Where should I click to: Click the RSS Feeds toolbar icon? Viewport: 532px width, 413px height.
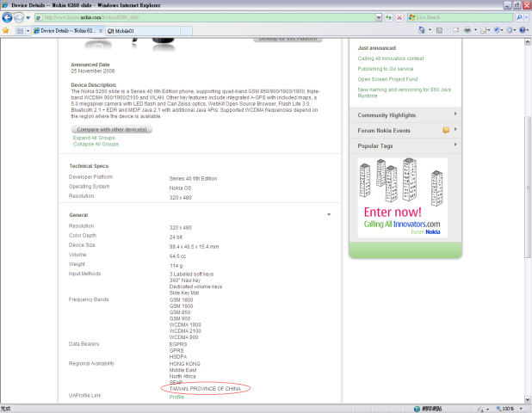[439, 30]
